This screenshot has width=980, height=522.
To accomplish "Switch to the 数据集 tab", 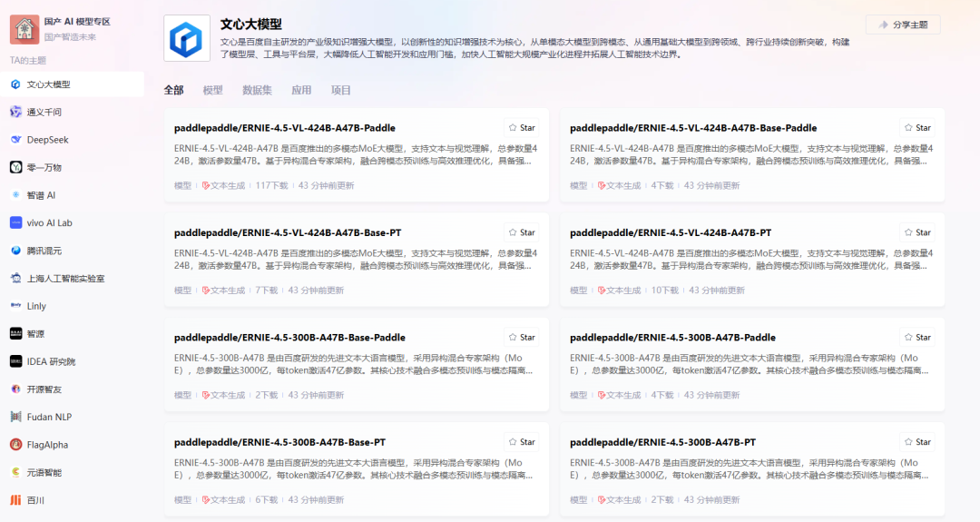I will pyautogui.click(x=257, y=90).
